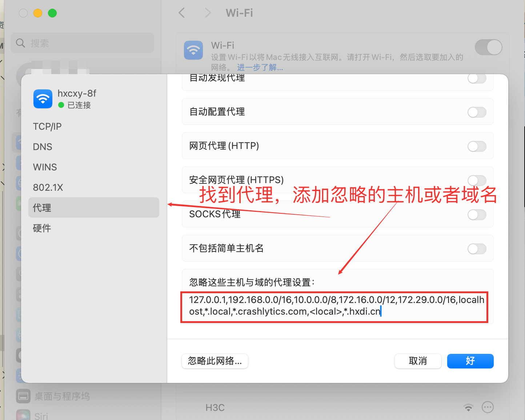
Task: Switch to the TCP/IP tab
Action: click(x=47, y=126)
